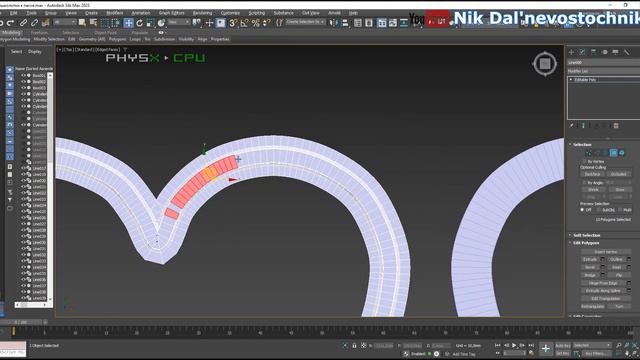Open the selection filter dropdown in toolbar

(x=65, y=22)
